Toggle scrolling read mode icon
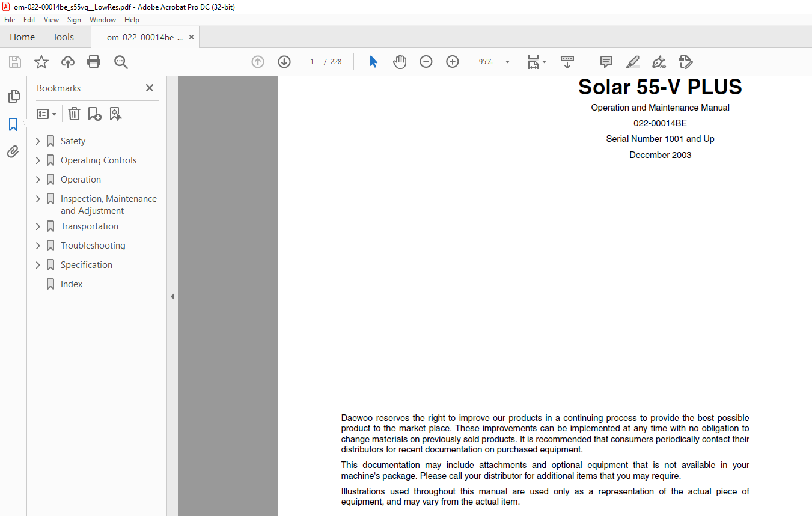This screenshot has width=812, height=516. click(567, 62)
